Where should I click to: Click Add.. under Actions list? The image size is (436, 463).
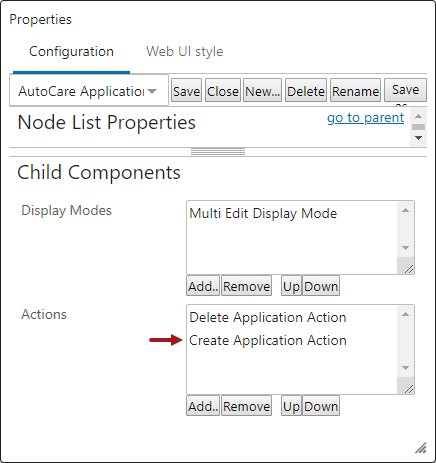click(x=203, y=406)
